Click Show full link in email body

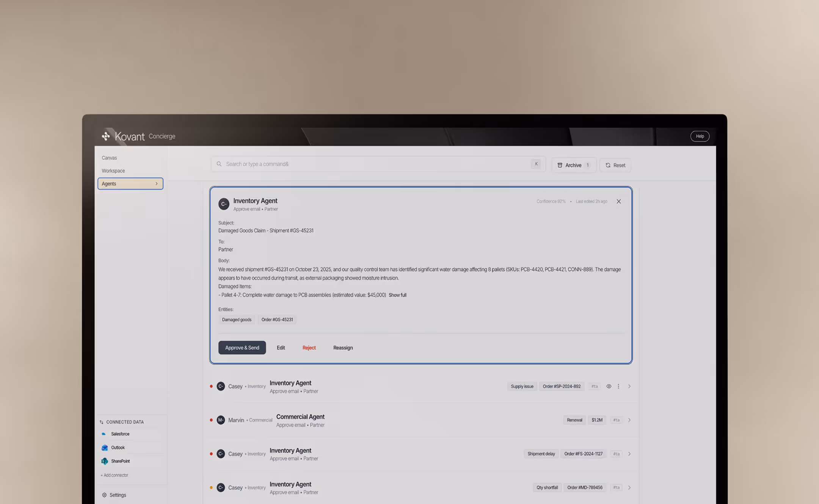click(x=397, y=295)
